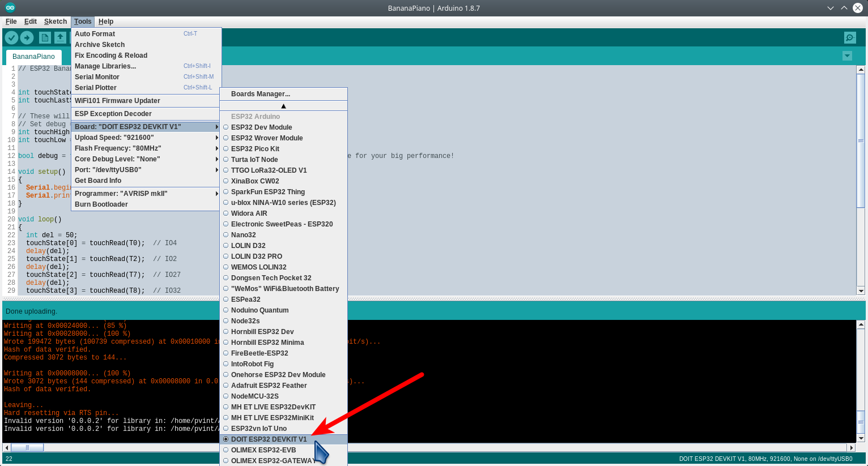Choose Burn Bootloader entry

click(x=146, y=204)
